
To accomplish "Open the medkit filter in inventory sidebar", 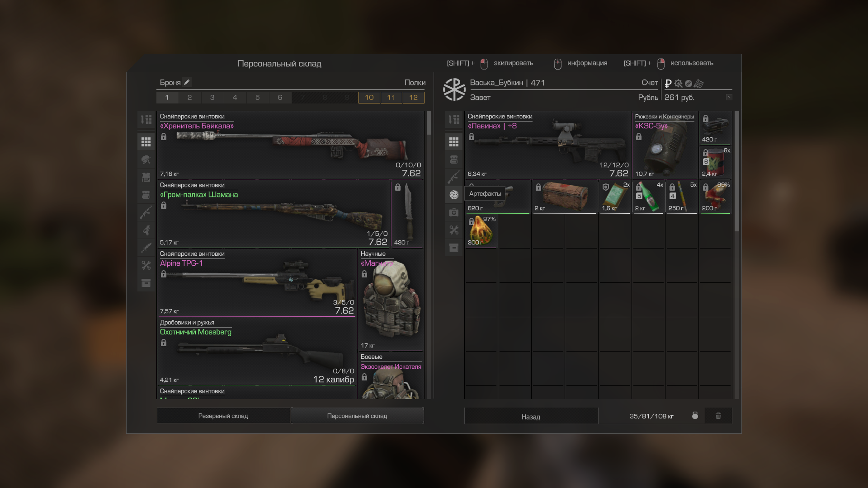I will click(x=454, y=212).
